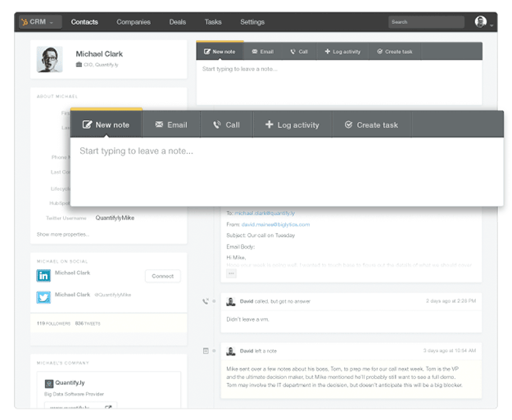This screenshot has height=420, width=512.
Task: Open Settings in the navigation bar
Action: tap(252, 22)
